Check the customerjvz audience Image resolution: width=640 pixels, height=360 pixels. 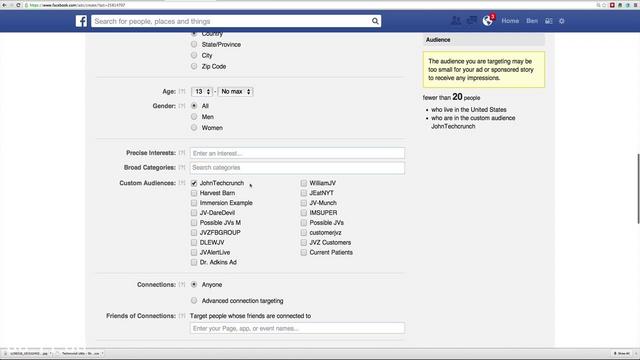tap(304, 233)
